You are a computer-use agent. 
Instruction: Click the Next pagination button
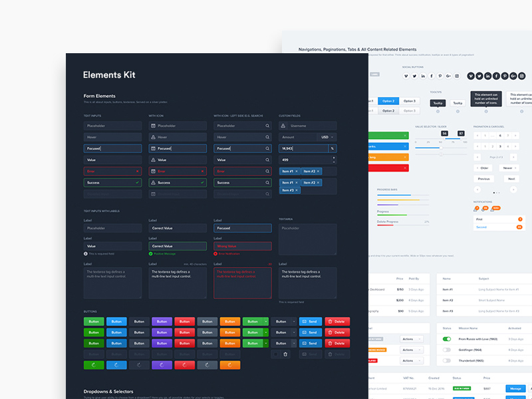point(511,179)
